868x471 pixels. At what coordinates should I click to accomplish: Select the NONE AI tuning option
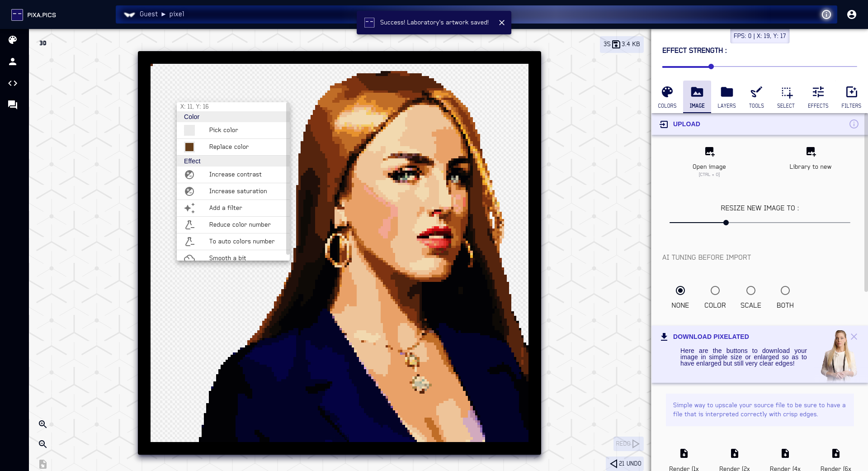[680, 290]
